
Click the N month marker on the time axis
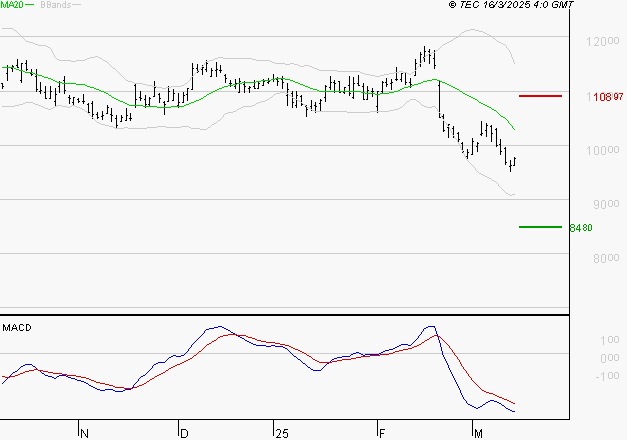pyautogui.click(x=84, y=434)
